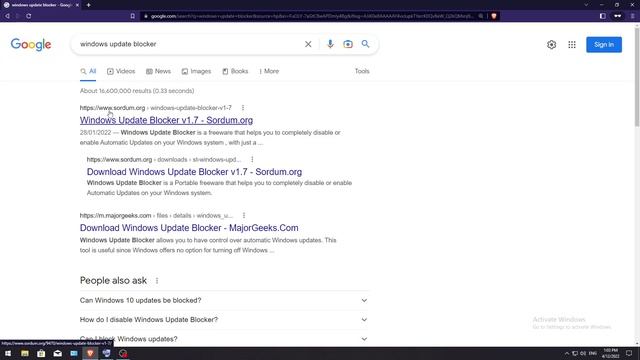Click the magnifier search icon in the search box
The width and height of the screenshot is (640, 360).
[x=365, y=44]
